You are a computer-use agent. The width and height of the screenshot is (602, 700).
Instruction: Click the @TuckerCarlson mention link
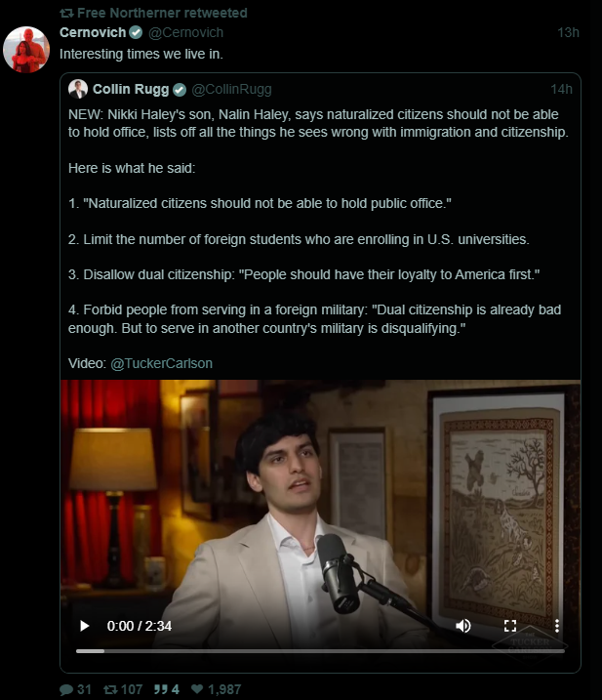(162, 363)
